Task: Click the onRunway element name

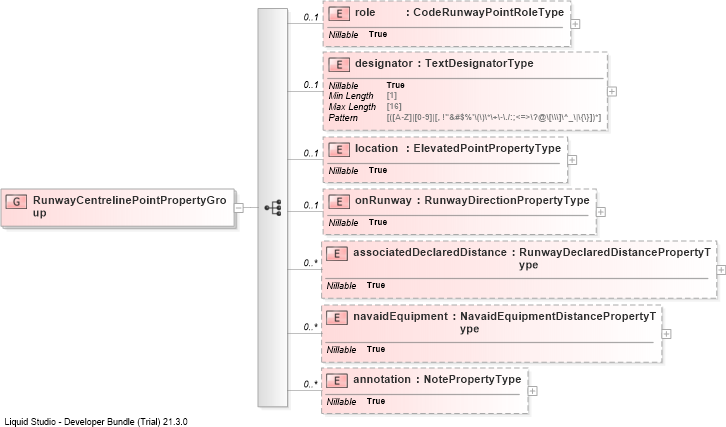Action: click(x=383, y=200)
